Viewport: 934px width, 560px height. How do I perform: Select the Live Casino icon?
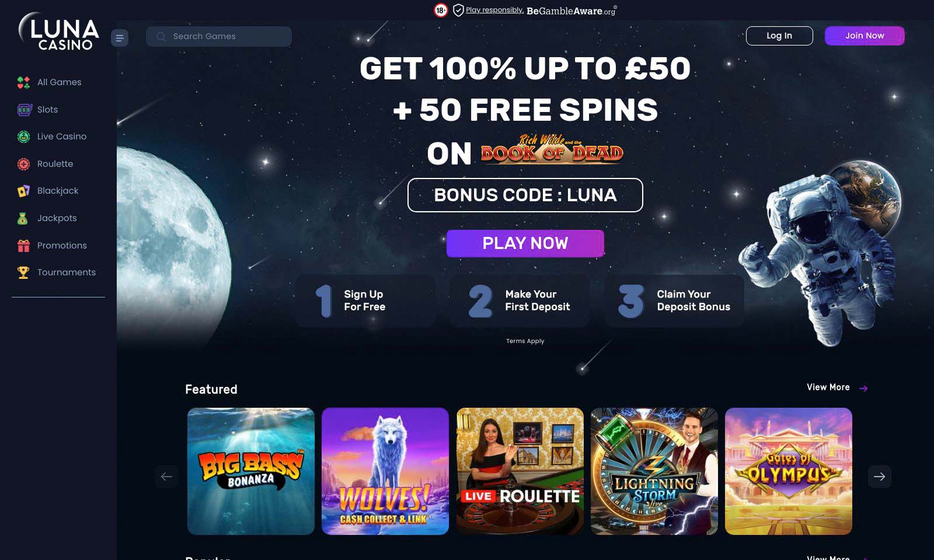(23, 136)
